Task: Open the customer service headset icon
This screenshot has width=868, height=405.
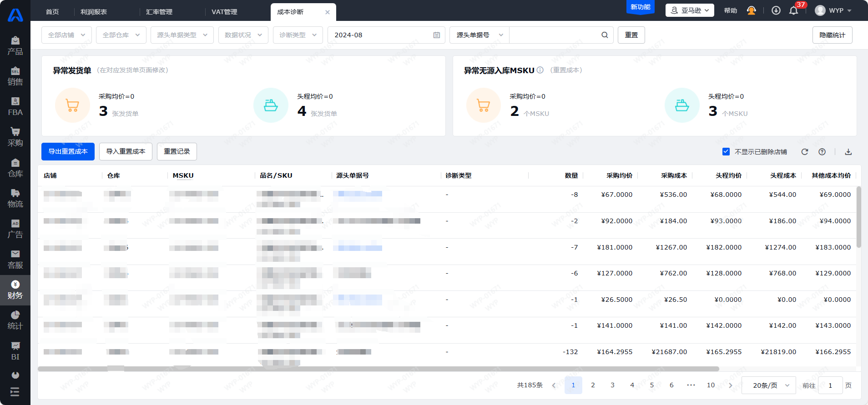Action: pyautogui.click(x=752, y=10)
